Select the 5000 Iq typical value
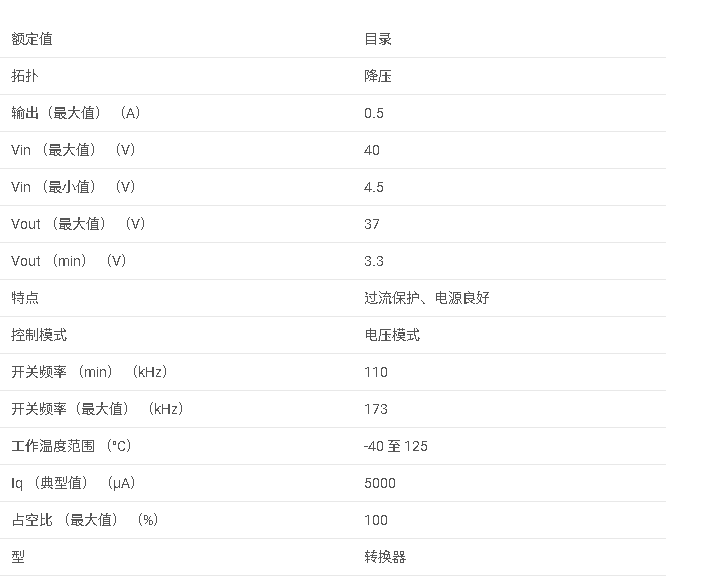Viewport: 701px width, 577px height. pos(379,483)
